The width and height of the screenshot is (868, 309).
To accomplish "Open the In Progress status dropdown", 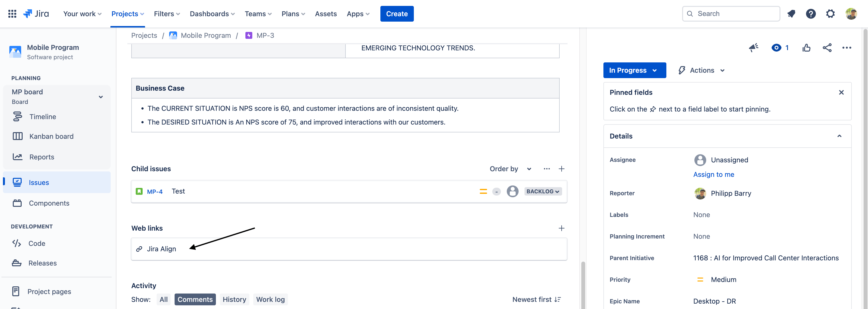I will [634, 70].
